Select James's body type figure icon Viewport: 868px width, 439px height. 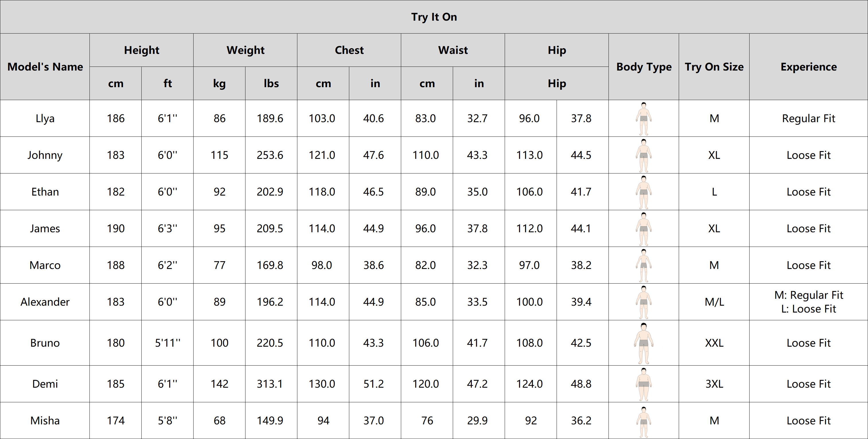[643, 229]
